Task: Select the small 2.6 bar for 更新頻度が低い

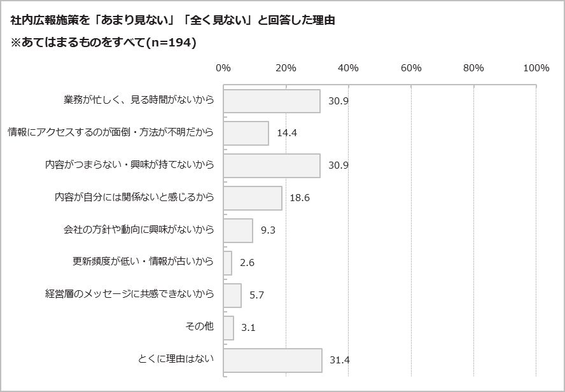Action: (x=227, y=263)
